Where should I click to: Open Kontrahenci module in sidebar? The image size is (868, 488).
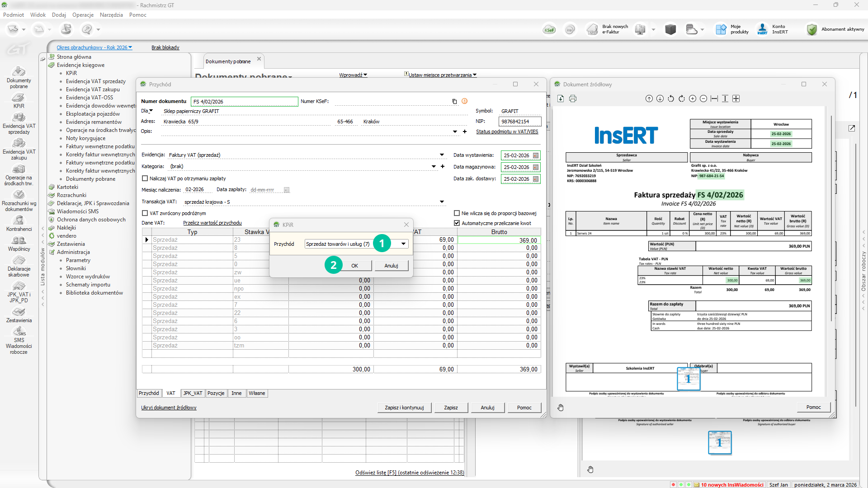[19, 223]
